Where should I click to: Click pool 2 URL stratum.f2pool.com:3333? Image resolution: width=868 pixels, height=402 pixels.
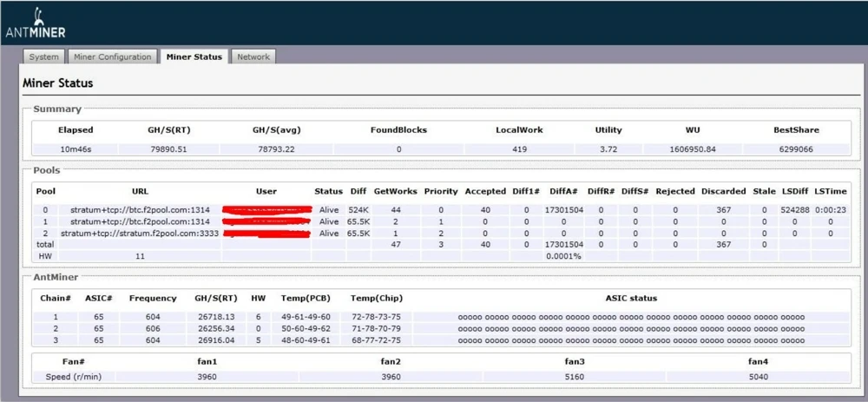pos(140,233)
